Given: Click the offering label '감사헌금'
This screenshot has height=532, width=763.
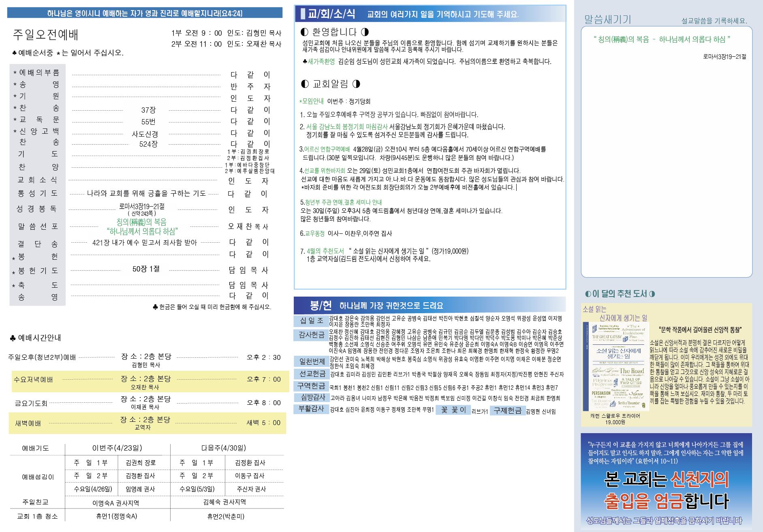Looking at the screenshot, I should tap(312, 335).
